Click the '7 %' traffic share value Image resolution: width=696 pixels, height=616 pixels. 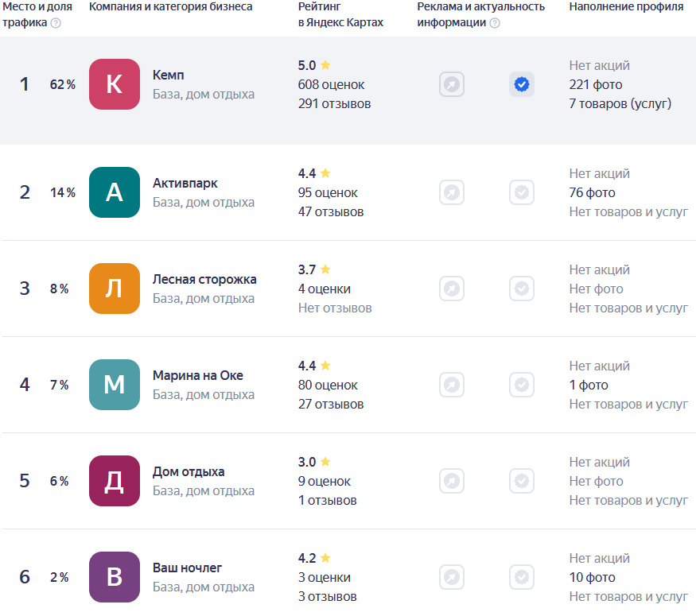[x=60, y=385]
